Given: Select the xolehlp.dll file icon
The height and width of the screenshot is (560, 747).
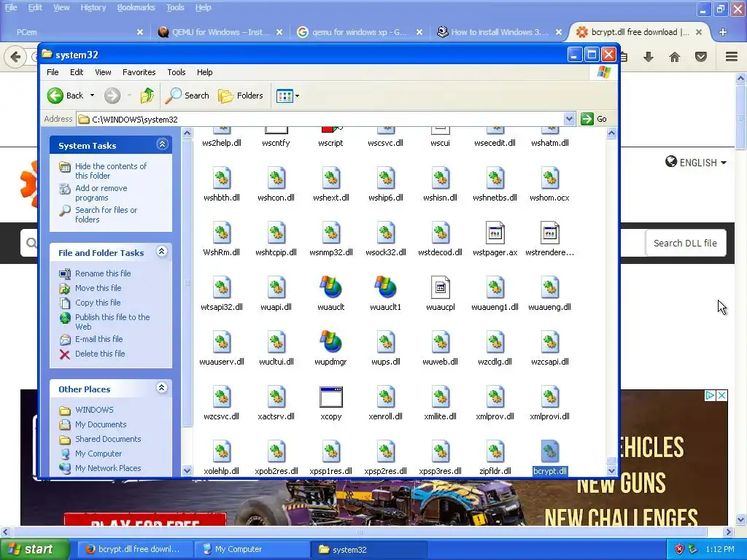Looking at the screenshot, I should (x=222, y=451).
